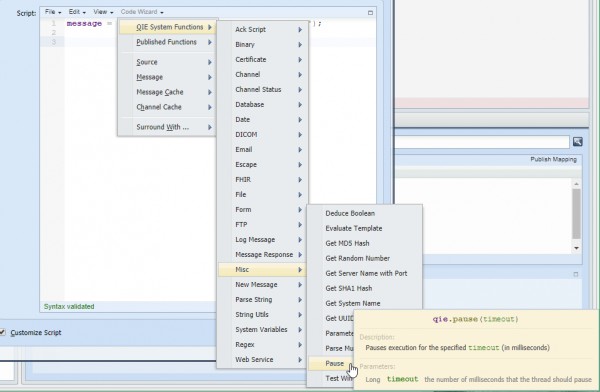Screen dimensions: 600x392
Task: Open the Message submenu
Action: 168,77
